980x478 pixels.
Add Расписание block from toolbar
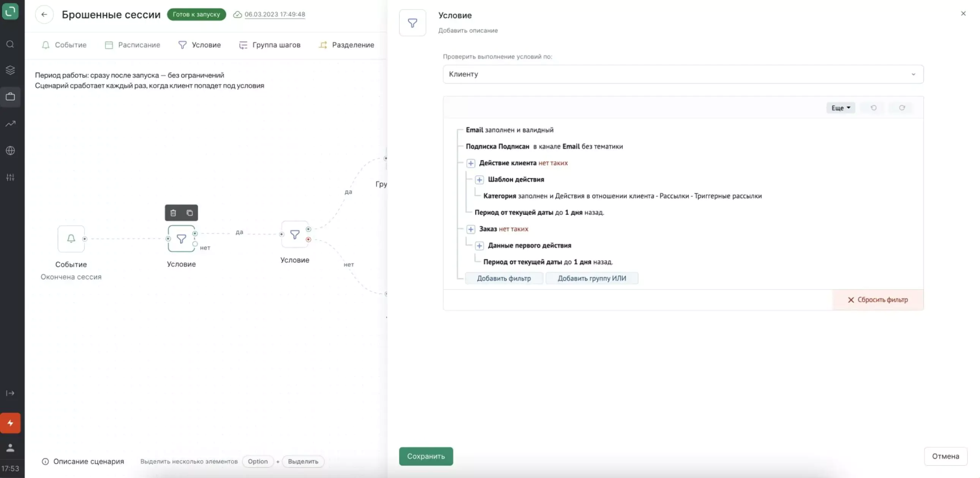133,45
